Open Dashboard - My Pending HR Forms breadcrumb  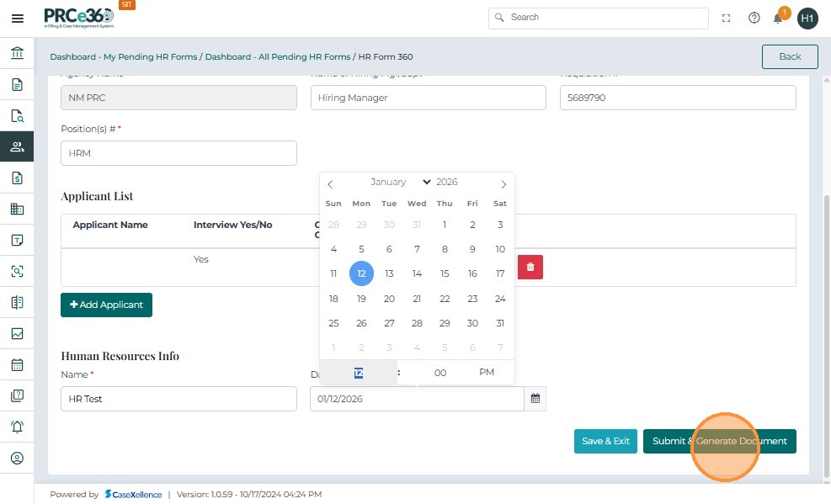[124, 57]
